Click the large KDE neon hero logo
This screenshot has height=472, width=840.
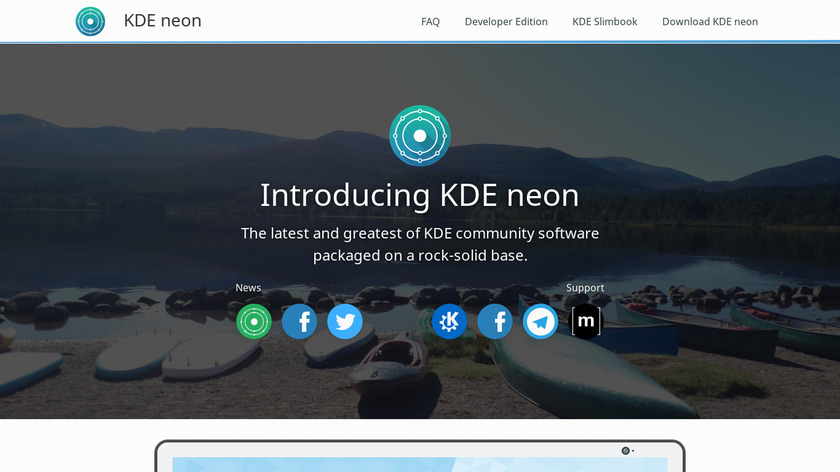click(x=420, y=136)
